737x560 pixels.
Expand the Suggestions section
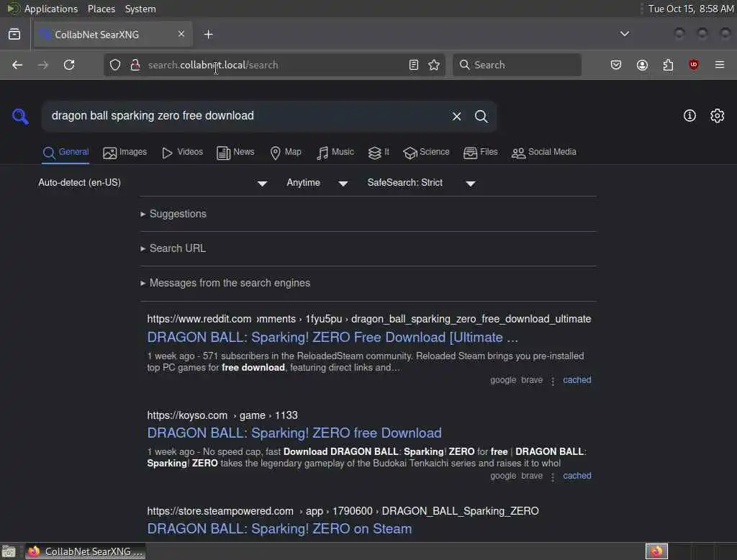click(x=173, y=214)
